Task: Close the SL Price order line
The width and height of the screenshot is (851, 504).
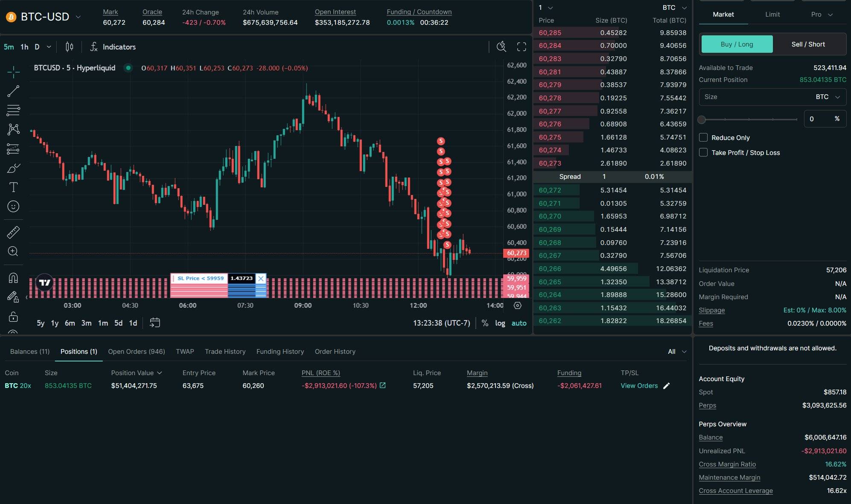Action: [x=261, y=278]
